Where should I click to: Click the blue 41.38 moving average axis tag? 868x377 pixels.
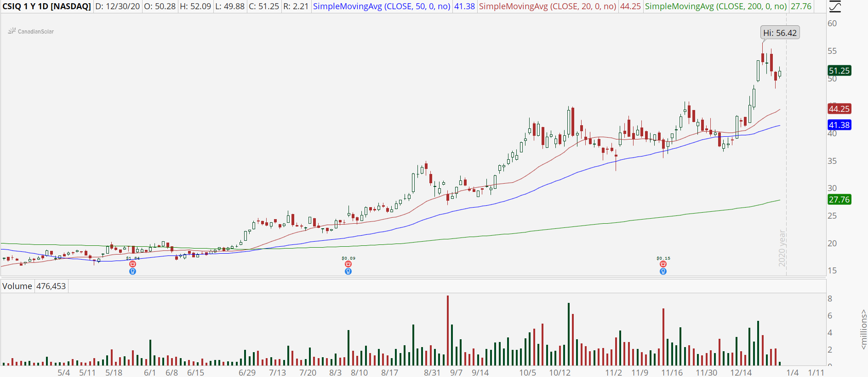pyautogui.click(x=839, y=125)
